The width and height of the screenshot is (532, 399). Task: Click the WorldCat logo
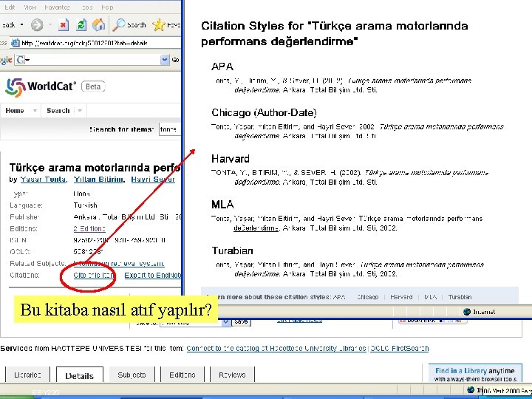(40, 87)
